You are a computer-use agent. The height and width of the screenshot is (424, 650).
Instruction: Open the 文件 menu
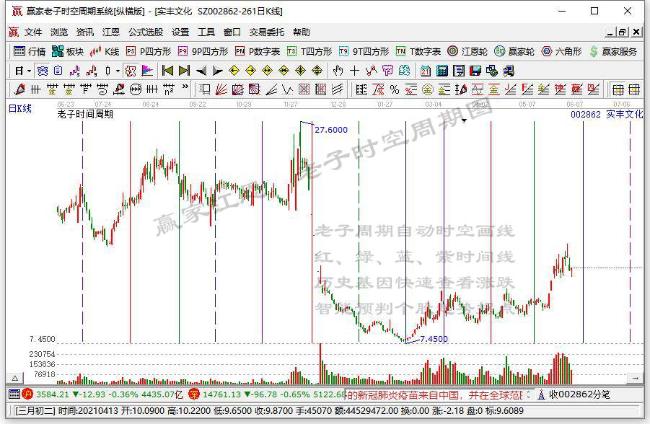(x=33, y=32)
